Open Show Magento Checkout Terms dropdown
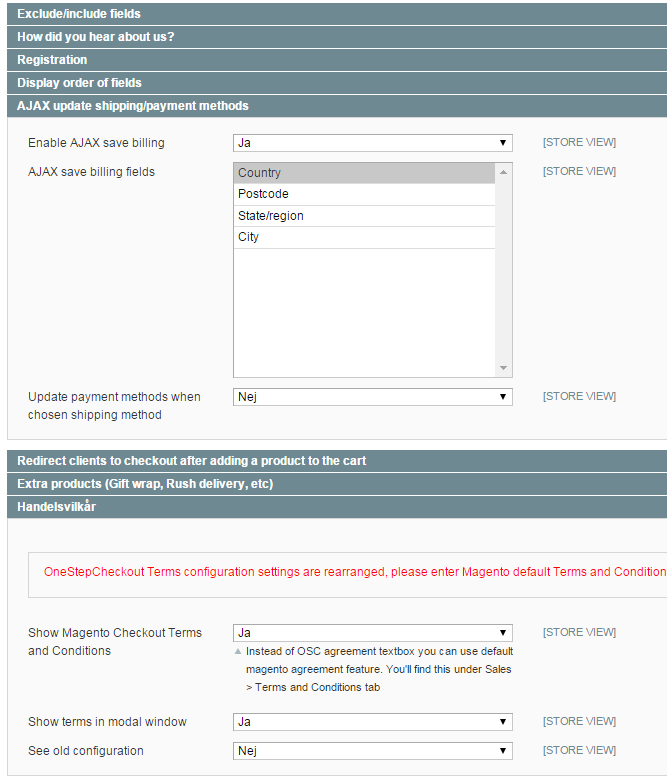Viewport: 667px width, 782px height. pos(372,633)
